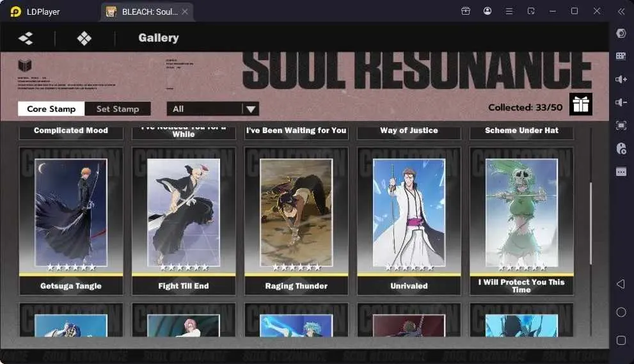Open the diamond home menu icon
Screen dimensions: 634x364
tap(84, 38)
